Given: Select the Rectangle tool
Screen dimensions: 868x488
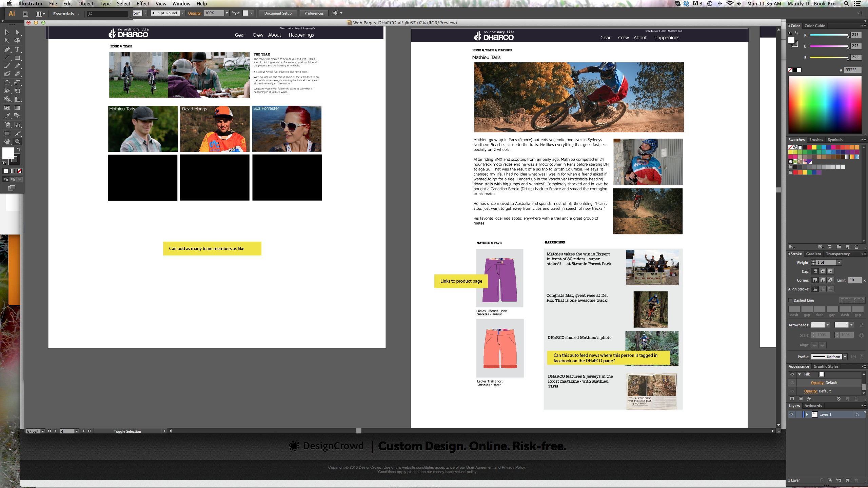Looking at the screenshot, I should [x=17, y=58].
